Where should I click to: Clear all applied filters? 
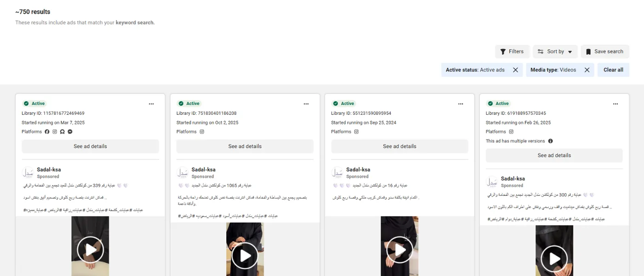tap(614, 70)
